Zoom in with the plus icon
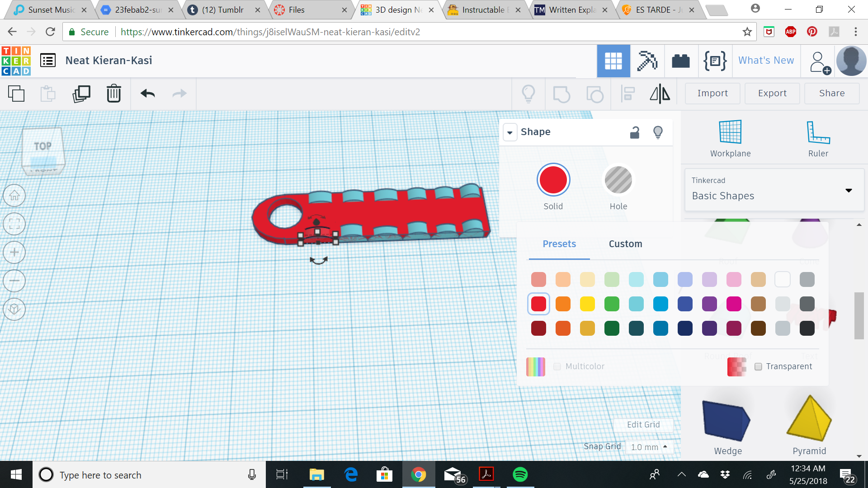Screen dimensions: 868x488 [14, 252]
